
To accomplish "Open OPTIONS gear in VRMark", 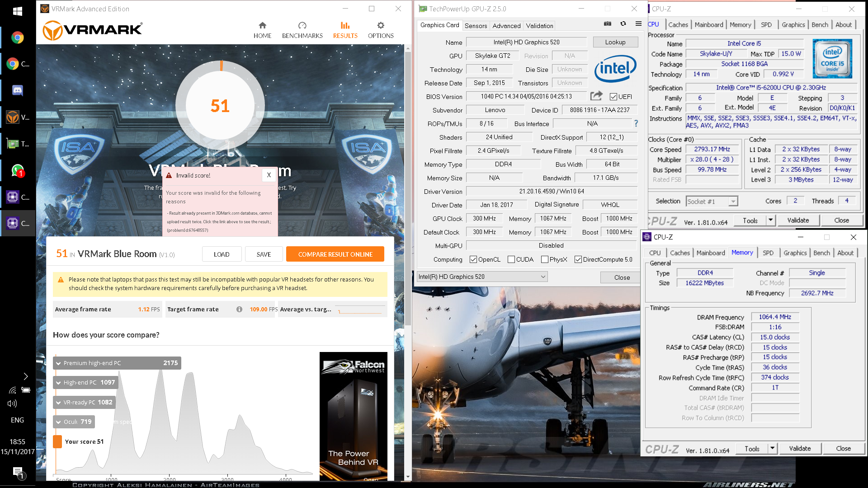I will 381,30.
